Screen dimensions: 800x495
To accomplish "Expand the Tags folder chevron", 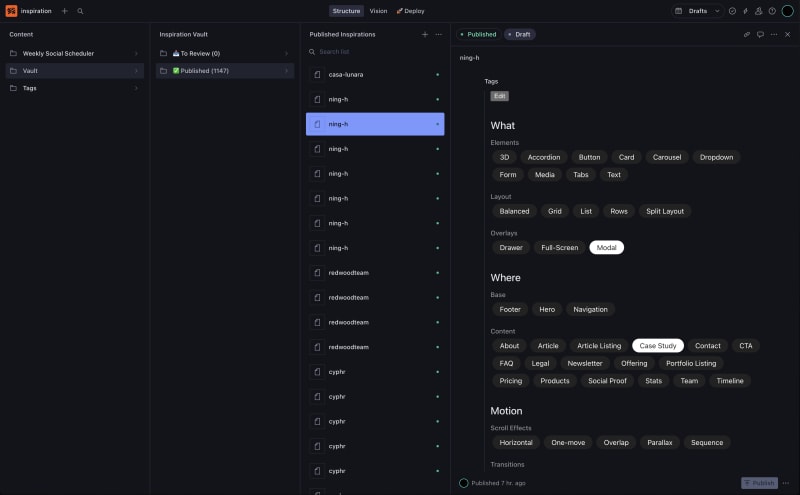I will [136, 88].
